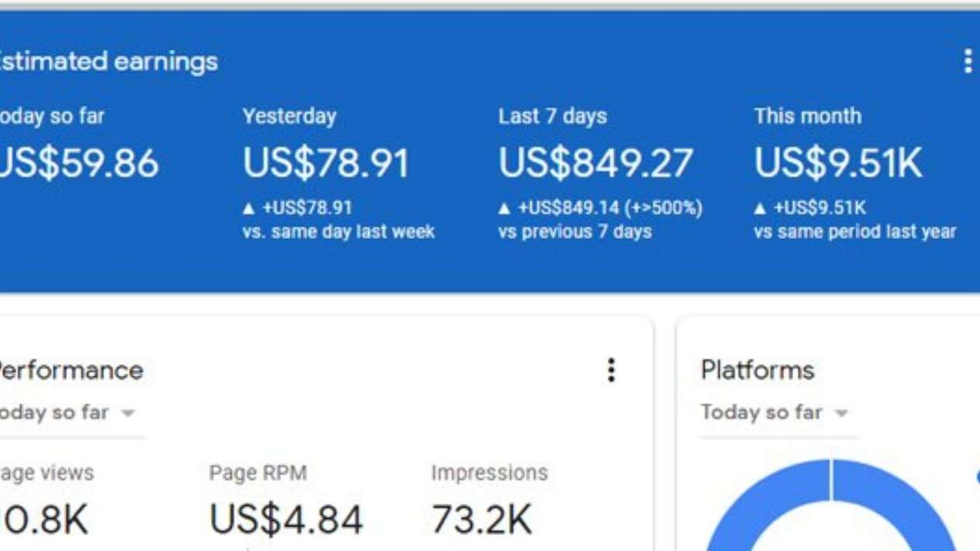Click the Page views metric value
The image size is (980, 551).
pyautogui.click(x=45, y=519)
